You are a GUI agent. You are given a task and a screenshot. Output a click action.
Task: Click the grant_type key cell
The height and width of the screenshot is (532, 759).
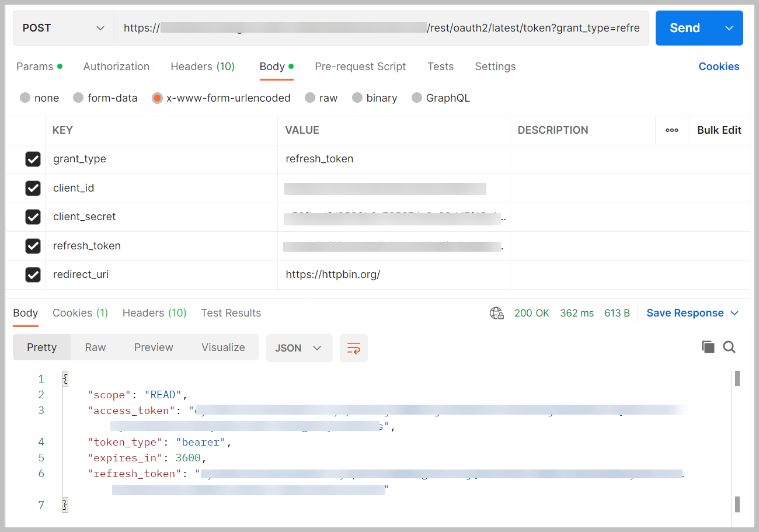coord(161,159)
